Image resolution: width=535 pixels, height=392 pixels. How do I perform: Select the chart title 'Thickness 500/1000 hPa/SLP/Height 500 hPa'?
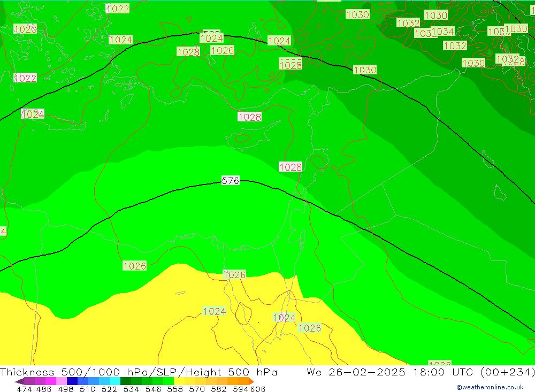pyautogui.click(x=139, y=372)
